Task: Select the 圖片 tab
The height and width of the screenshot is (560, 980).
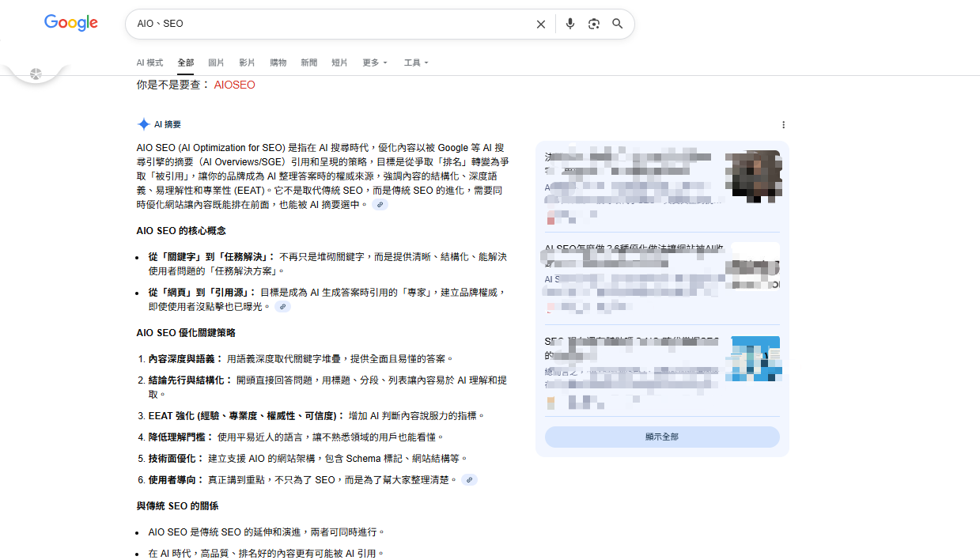Action: click(216, 62)
